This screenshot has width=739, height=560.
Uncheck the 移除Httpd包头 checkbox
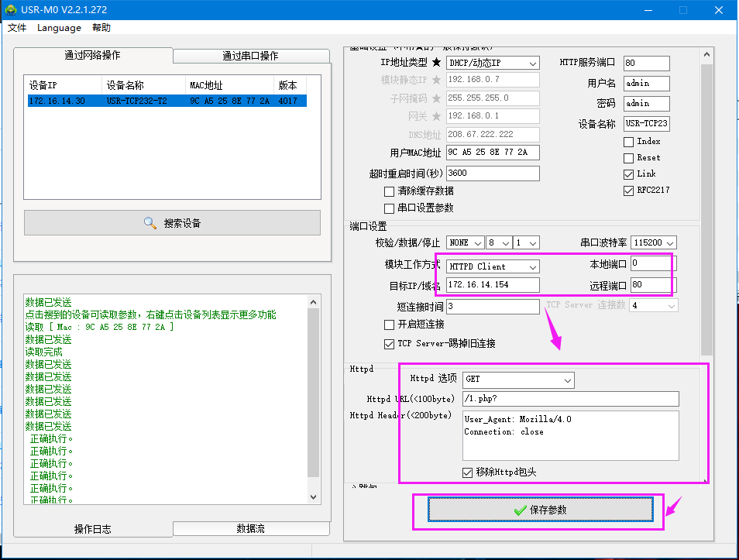(467, 472)
